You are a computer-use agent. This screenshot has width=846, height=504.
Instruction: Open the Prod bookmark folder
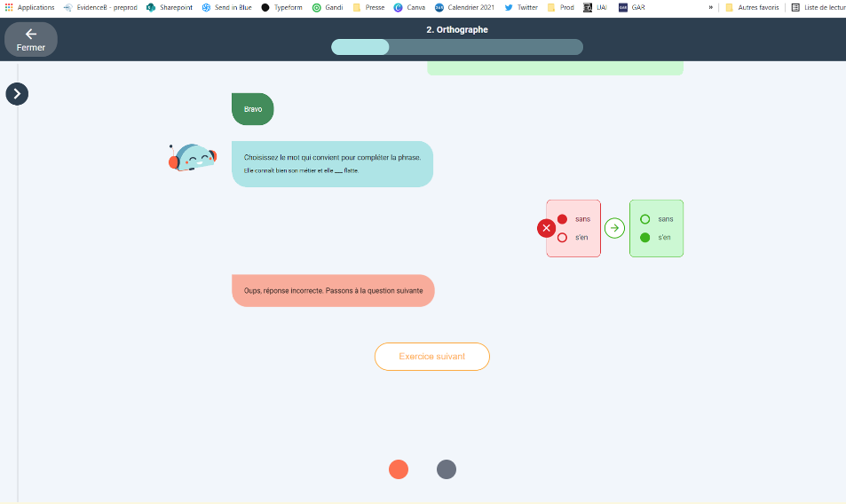point(560,7)
